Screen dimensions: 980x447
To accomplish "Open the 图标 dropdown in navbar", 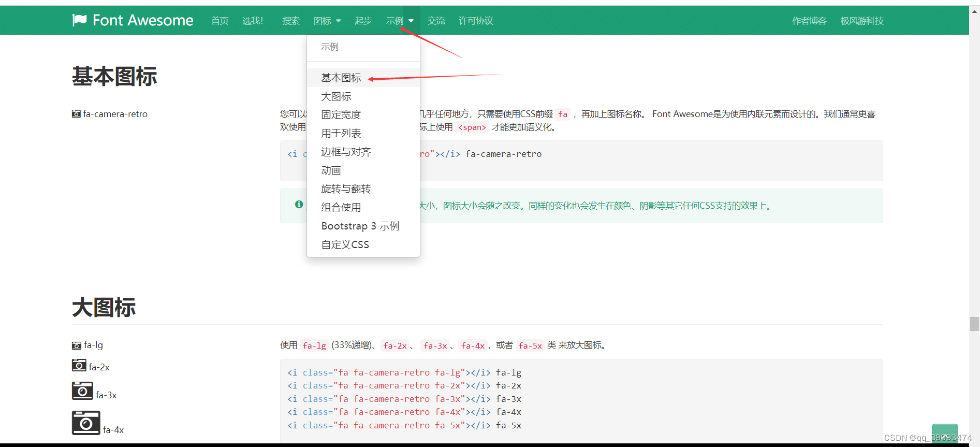I will point(327,21).
